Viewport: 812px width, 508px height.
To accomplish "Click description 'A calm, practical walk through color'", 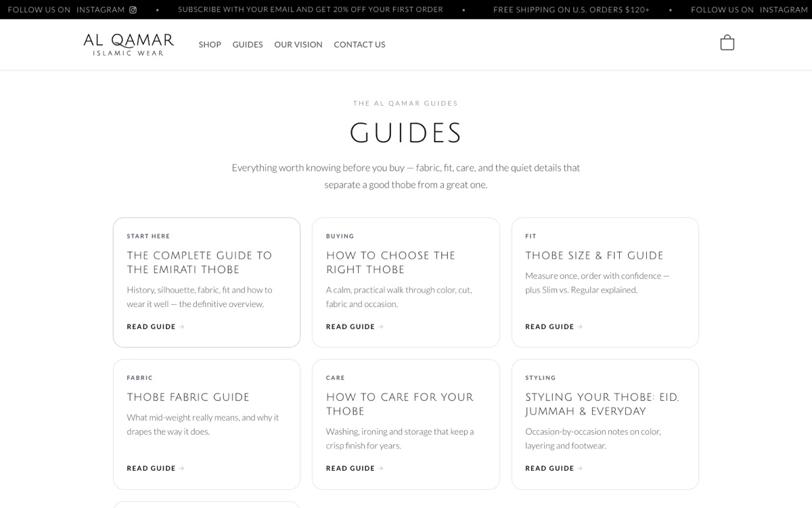I will (x=399, y=297).
